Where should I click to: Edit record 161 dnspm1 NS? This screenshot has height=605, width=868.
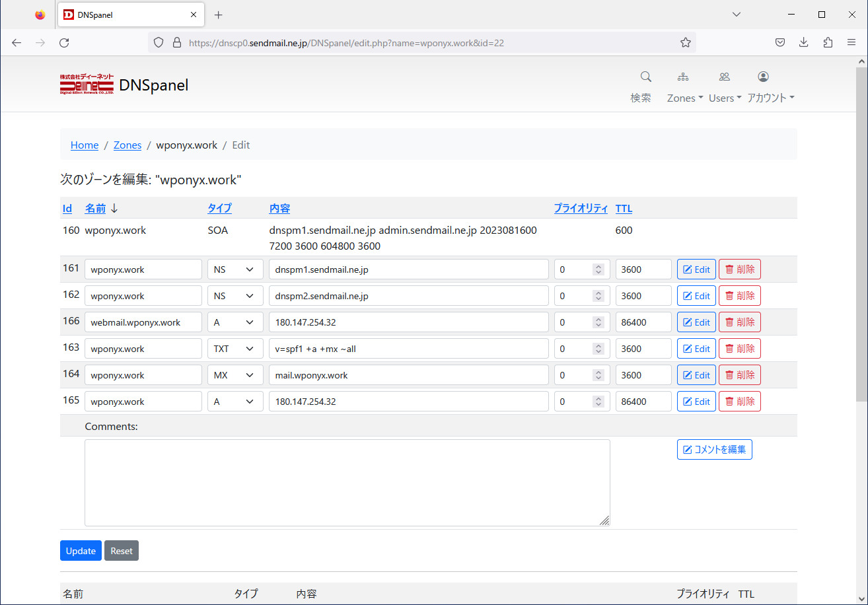(696, 269)
